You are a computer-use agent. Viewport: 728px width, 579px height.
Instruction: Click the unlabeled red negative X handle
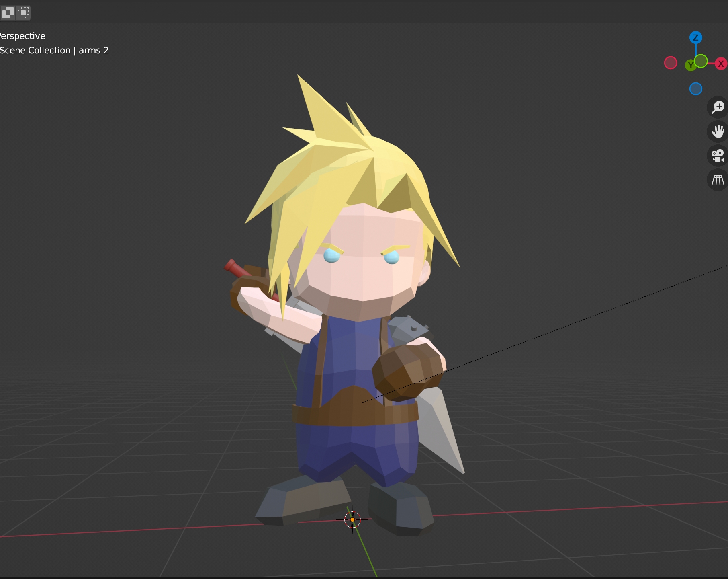pyautogui.click(x=671, y=63)
